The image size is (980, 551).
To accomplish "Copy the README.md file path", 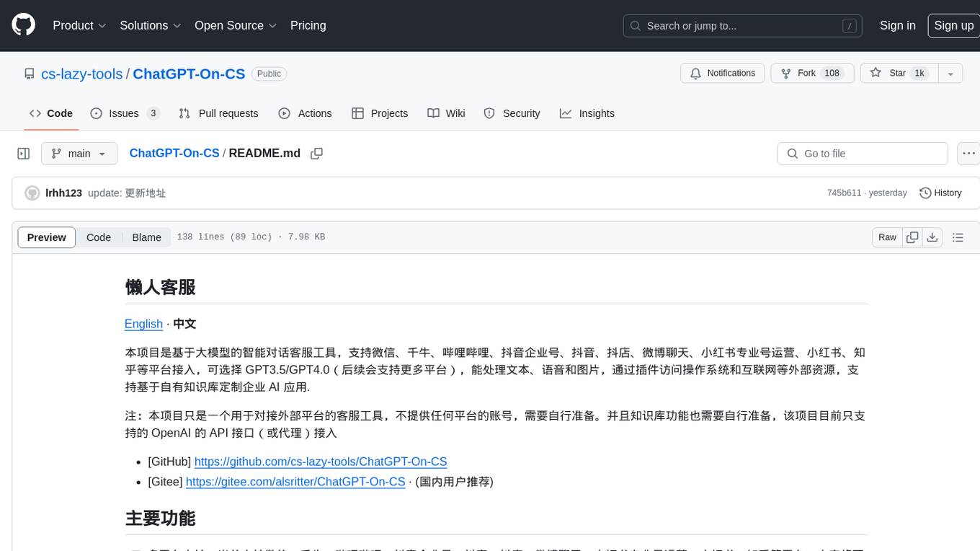I will pyautogui.click(x=316, y=154).
